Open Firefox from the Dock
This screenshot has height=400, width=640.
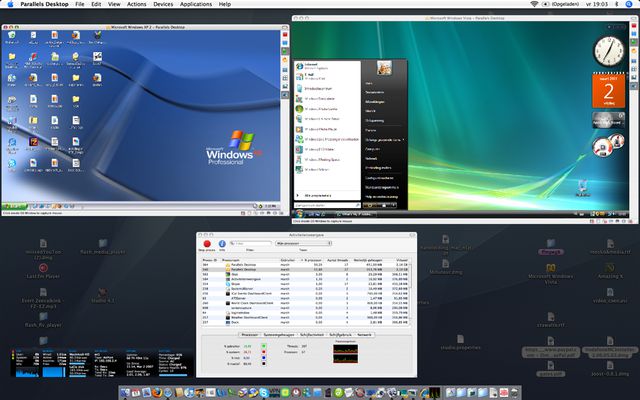(157, 393)
